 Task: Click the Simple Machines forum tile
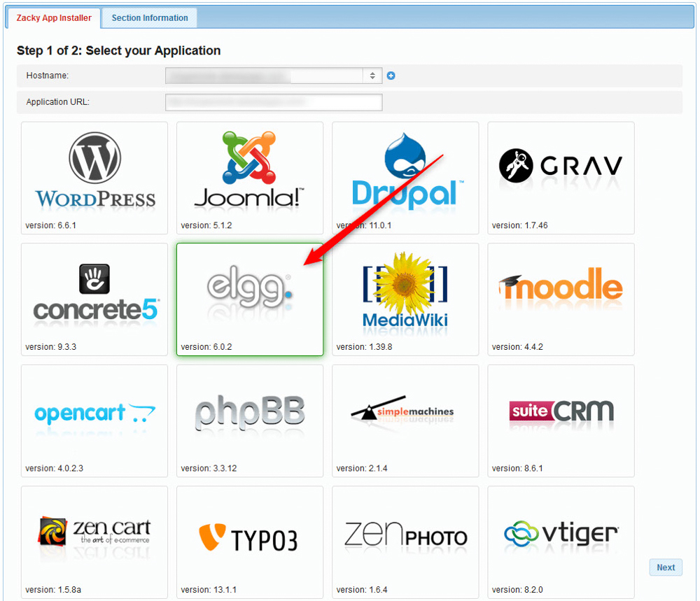coord(405,420)
